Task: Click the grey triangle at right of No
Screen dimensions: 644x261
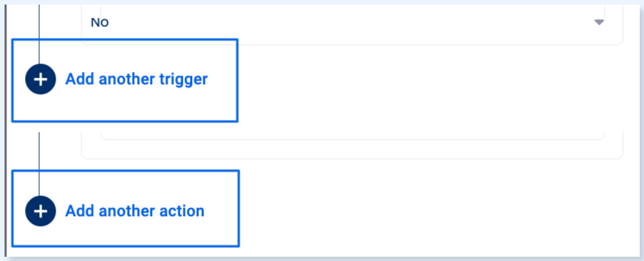Action: pos(599,22)
